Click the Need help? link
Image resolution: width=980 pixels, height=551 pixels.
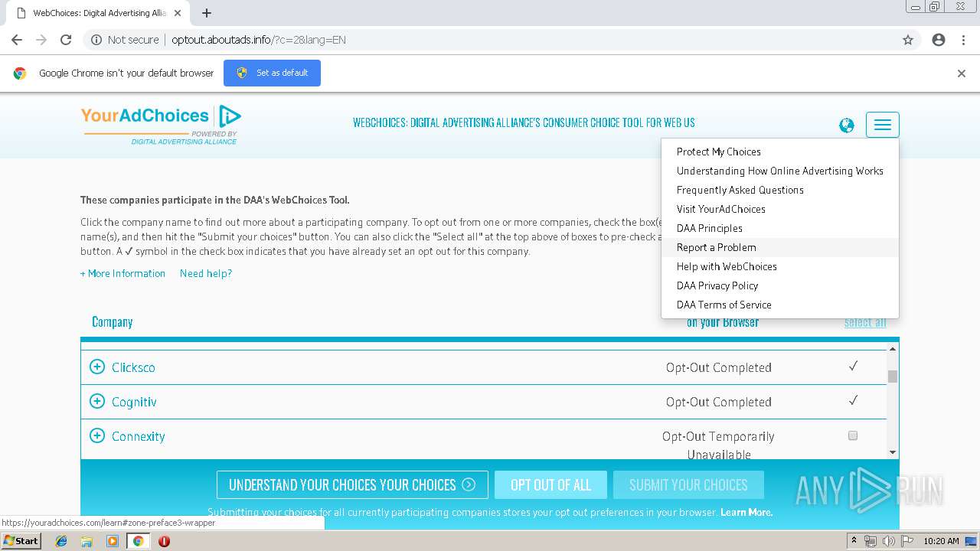[206, 273]
